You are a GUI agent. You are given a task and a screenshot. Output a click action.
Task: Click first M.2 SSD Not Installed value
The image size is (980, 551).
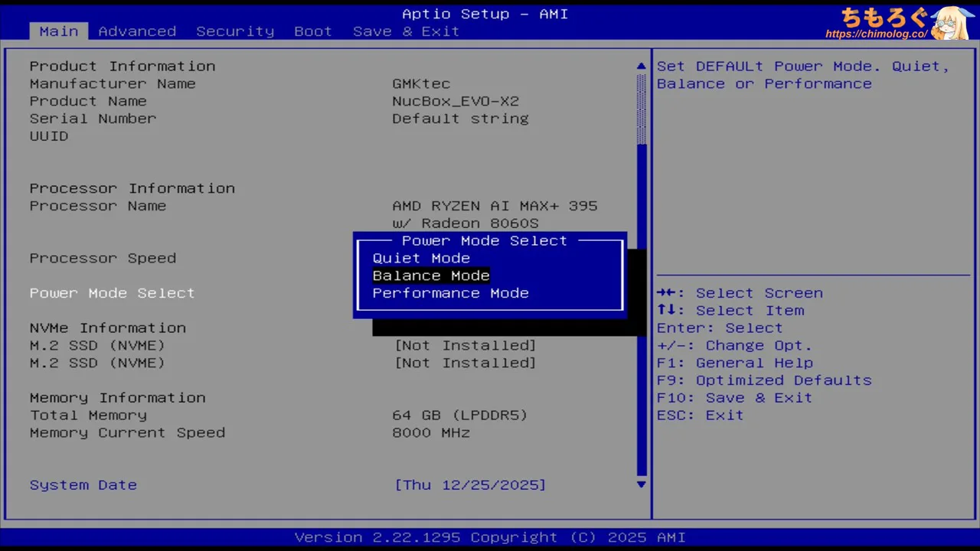[465, 346]
